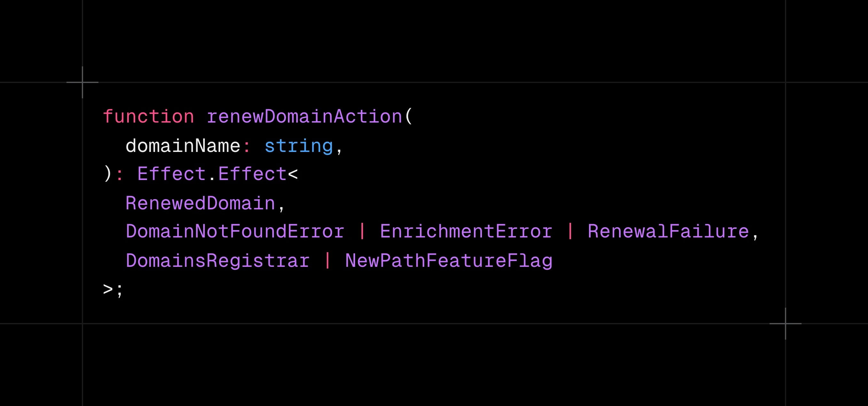Click the pipe between DomainNotFoundError and EnrichmentError
Image resolution: width=868 pixels, height=406 pixels.
pos(362,232)
